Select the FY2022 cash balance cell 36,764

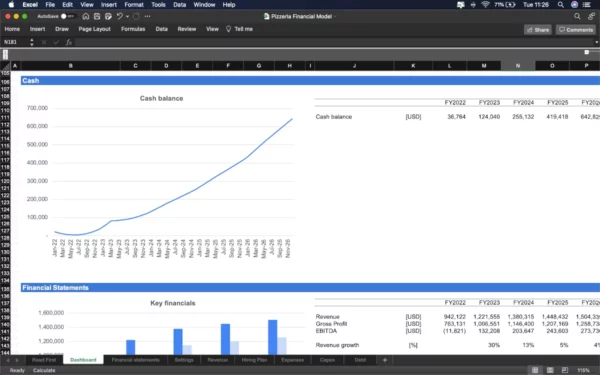coord(456,117)
